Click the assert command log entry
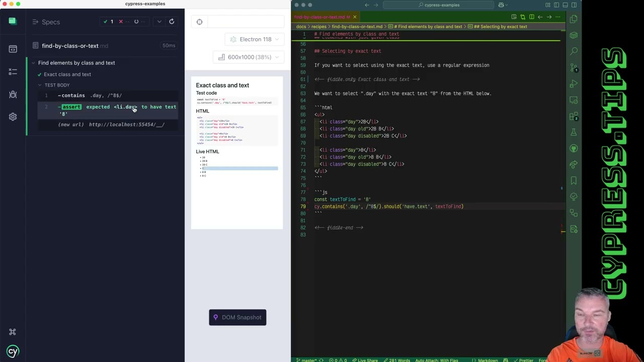This screenshot has height=362, width=644. pyautogui.click(x=108, y=110)
